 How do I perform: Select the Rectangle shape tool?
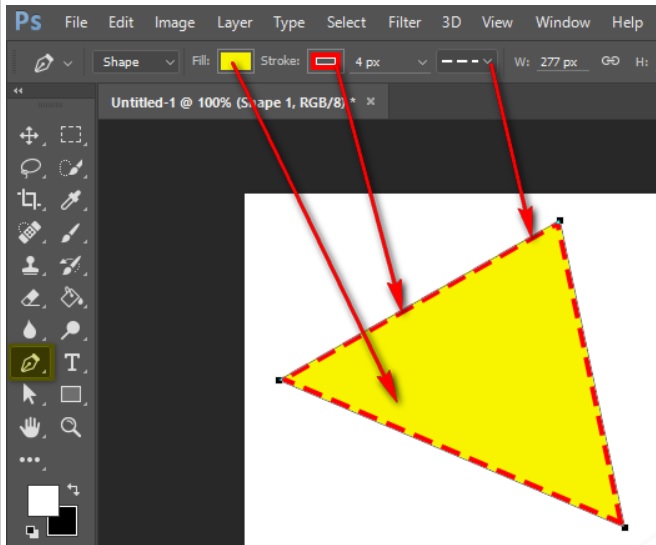71,394
